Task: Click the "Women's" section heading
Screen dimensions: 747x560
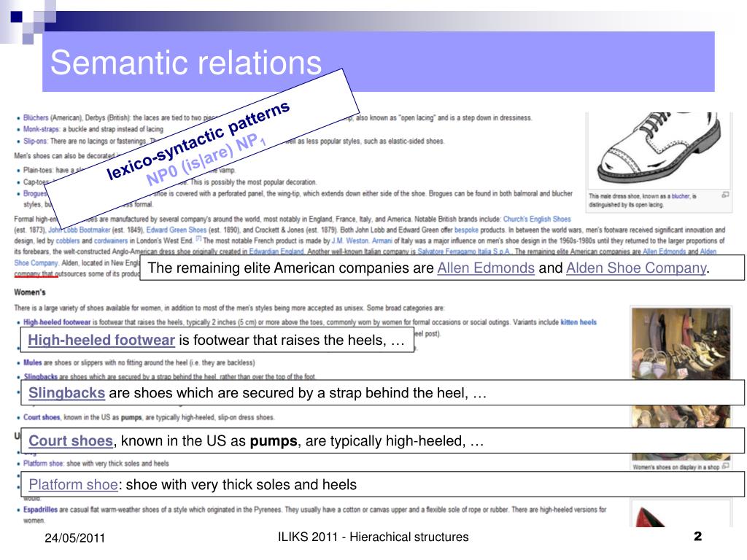Action: coord(30,292)
